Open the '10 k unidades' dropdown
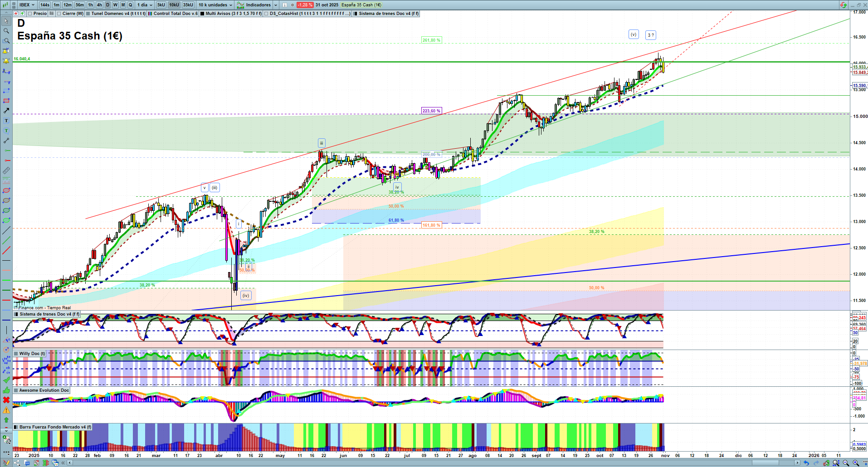Screen dimensions: 868x467 (x=215, y=5)
